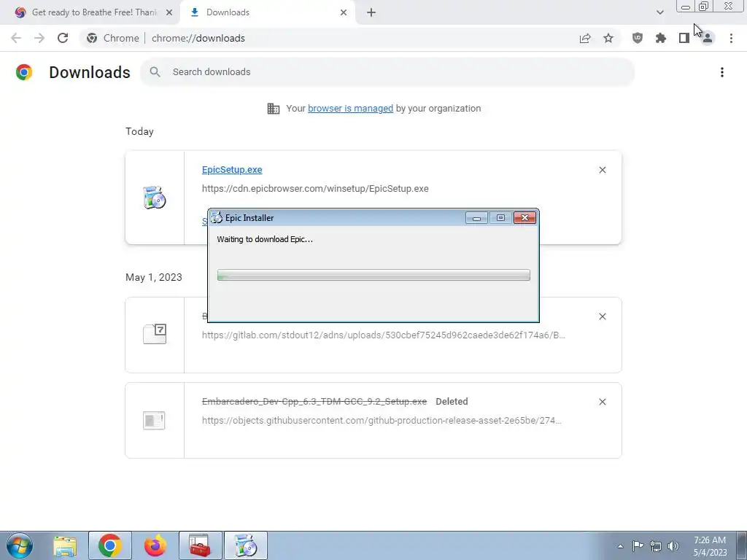Screen dimensions: 747x560
Task: Remove the gitlab.com download entry
Action: (x=603, y=316)
